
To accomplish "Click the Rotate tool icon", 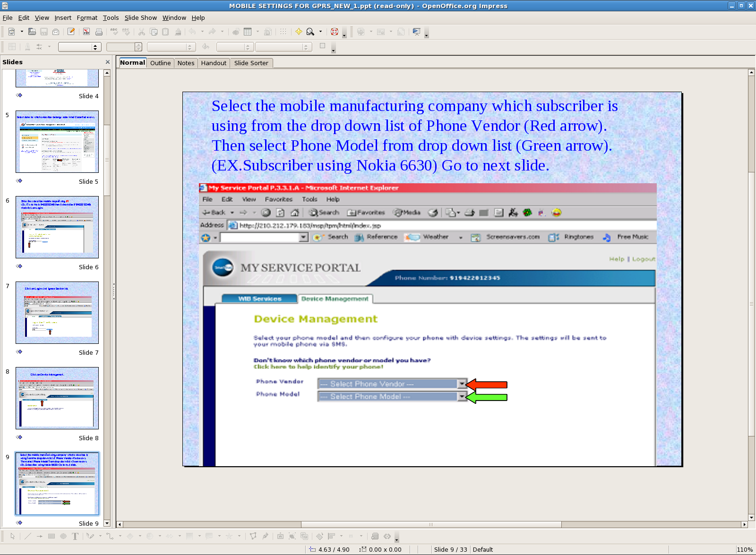I will (x=320, y=536).
